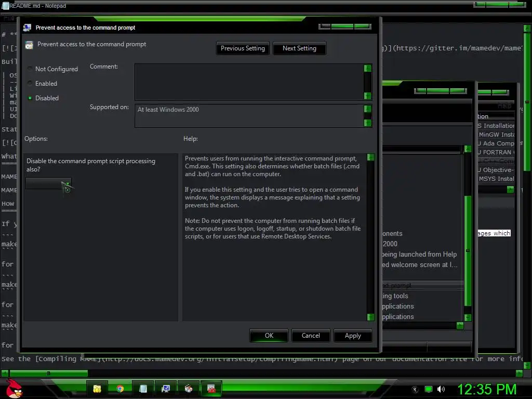Viewport: 532px width, 399px height.
Task: Click the installer list scroll-right arrow
Action: coord(510,190)
